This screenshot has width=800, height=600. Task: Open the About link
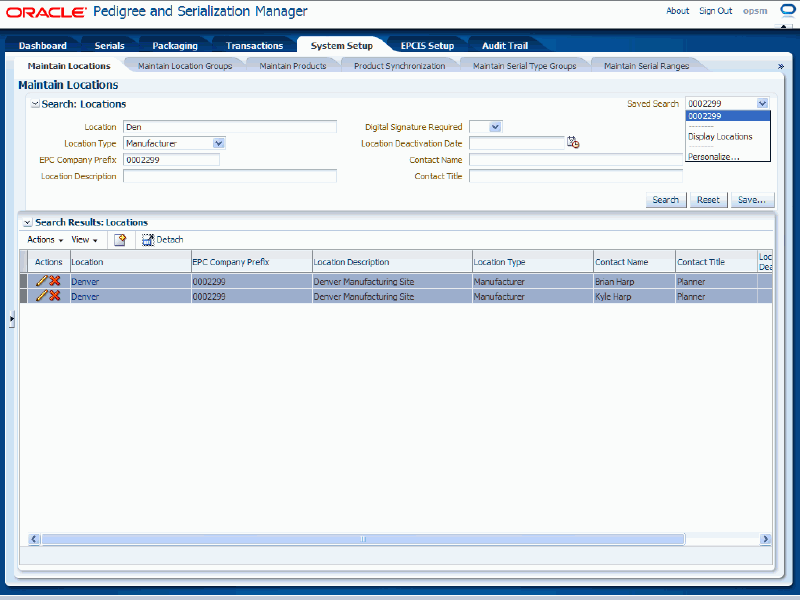tap(678, 11)
